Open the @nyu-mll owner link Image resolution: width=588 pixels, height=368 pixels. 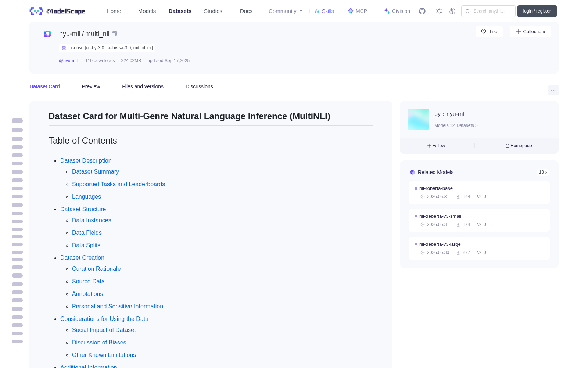click(68, 61)
